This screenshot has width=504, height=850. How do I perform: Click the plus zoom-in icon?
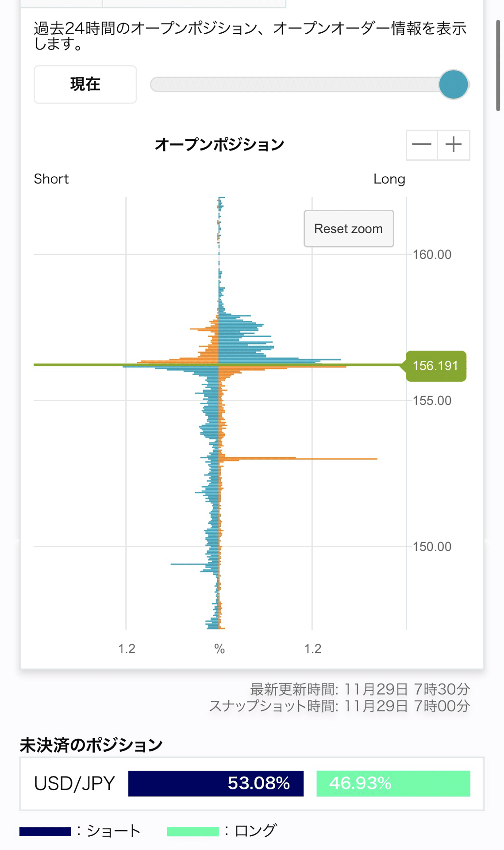coord(454,145)
